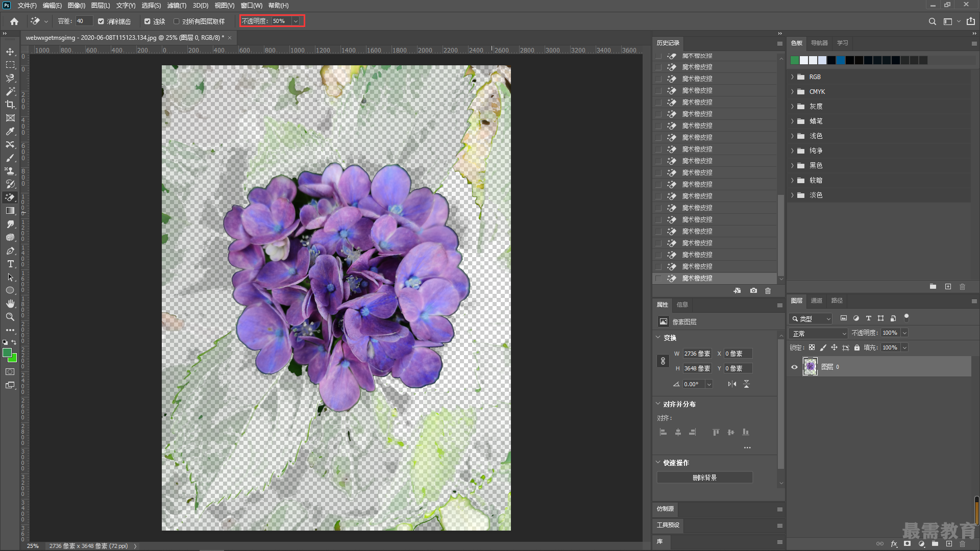Select the Gradient tool
The height and width of the screenshot is (551, 980).
tap(10, 211)
